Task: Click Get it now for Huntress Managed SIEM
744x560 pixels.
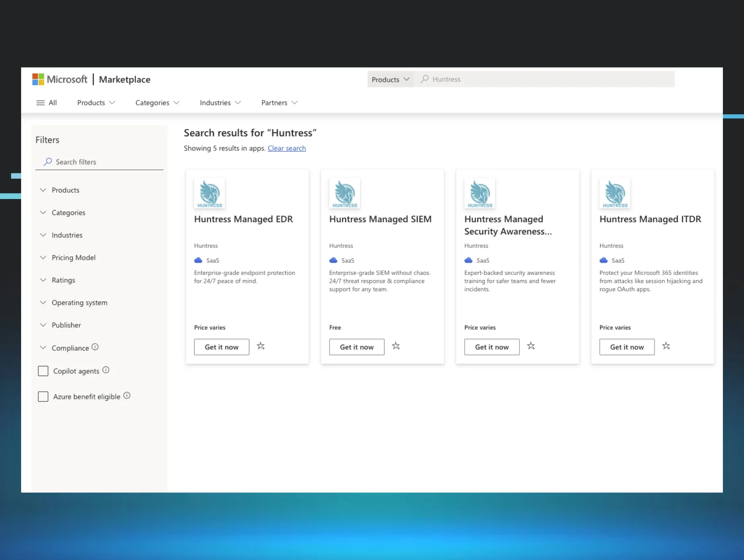Action: coord(357,347)
